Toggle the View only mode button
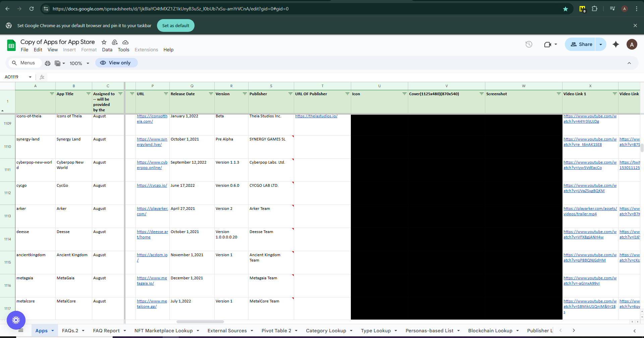The image size is (644, 338). pos(116,63)
